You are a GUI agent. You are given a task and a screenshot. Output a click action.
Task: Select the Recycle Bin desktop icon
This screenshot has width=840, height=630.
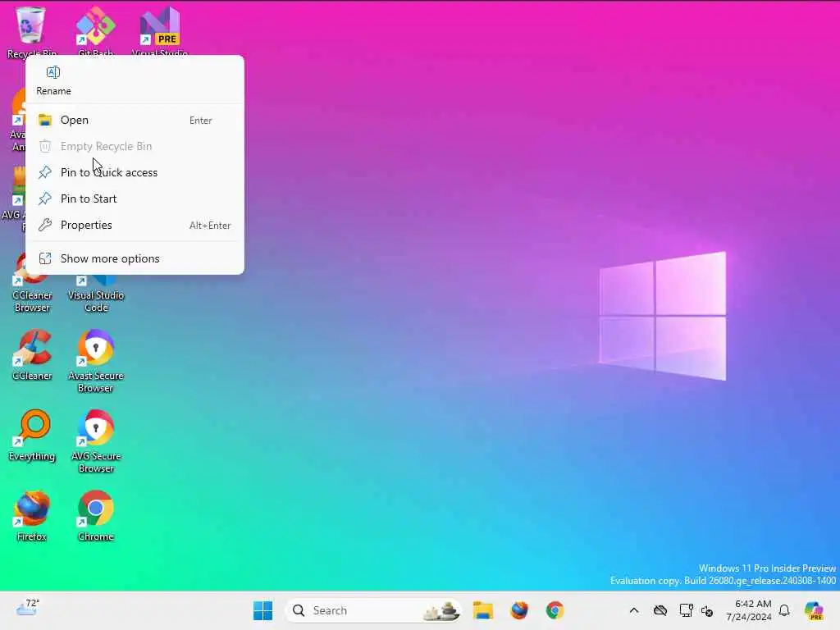click(31, 31)
